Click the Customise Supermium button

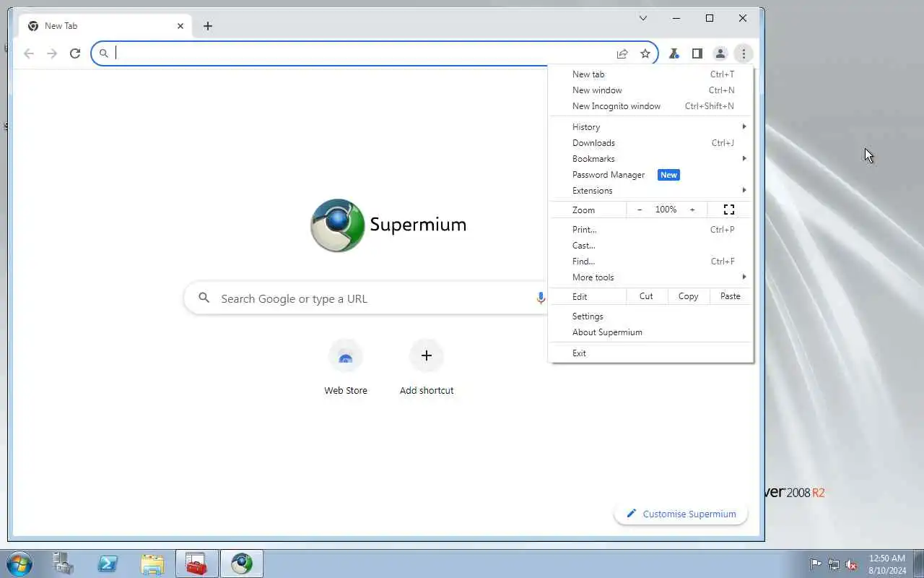[x=681, y=514]
